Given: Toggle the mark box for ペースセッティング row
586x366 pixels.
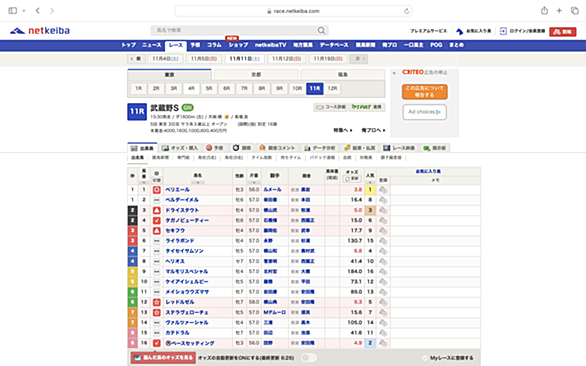Looking at the screenshot, I should tap(157, 343).
